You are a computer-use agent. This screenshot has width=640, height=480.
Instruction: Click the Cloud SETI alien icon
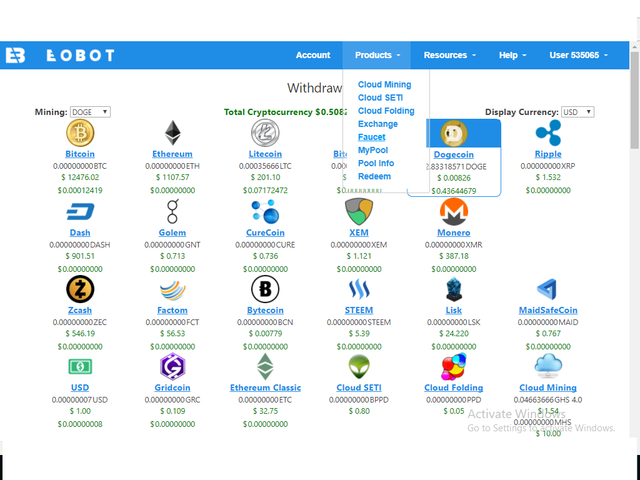coord(359,367)
